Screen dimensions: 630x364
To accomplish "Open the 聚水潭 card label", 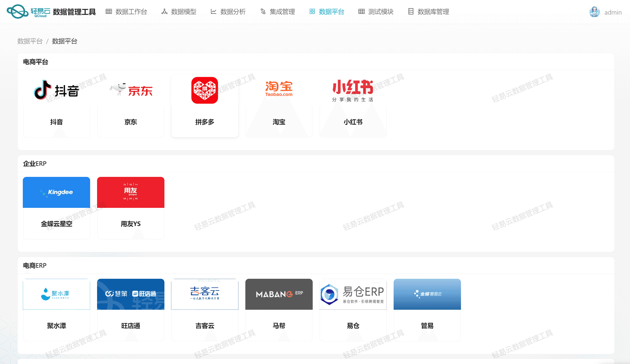I will pyautogui.click(x=57, y=326).
